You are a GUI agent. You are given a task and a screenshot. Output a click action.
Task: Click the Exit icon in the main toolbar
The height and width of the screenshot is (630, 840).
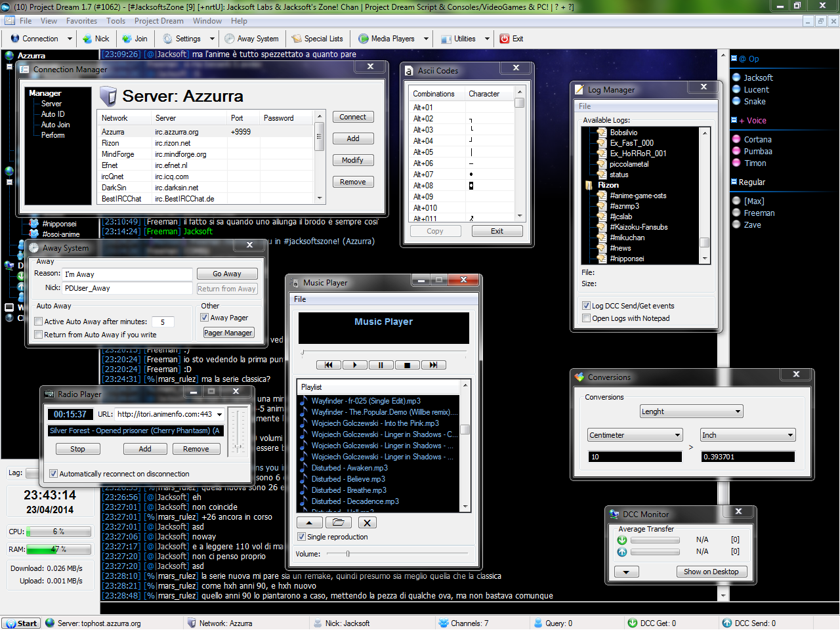click(511, 39)
